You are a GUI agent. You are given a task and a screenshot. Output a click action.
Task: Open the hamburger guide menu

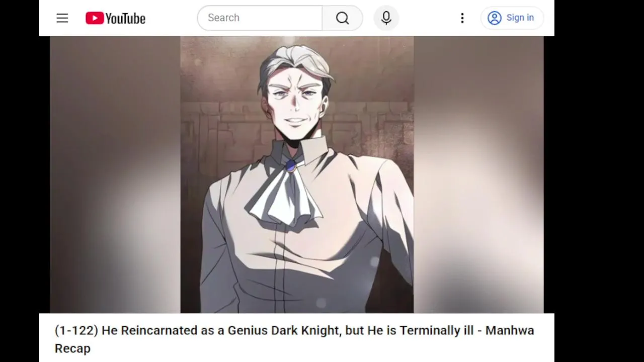[x=62, y=18]
